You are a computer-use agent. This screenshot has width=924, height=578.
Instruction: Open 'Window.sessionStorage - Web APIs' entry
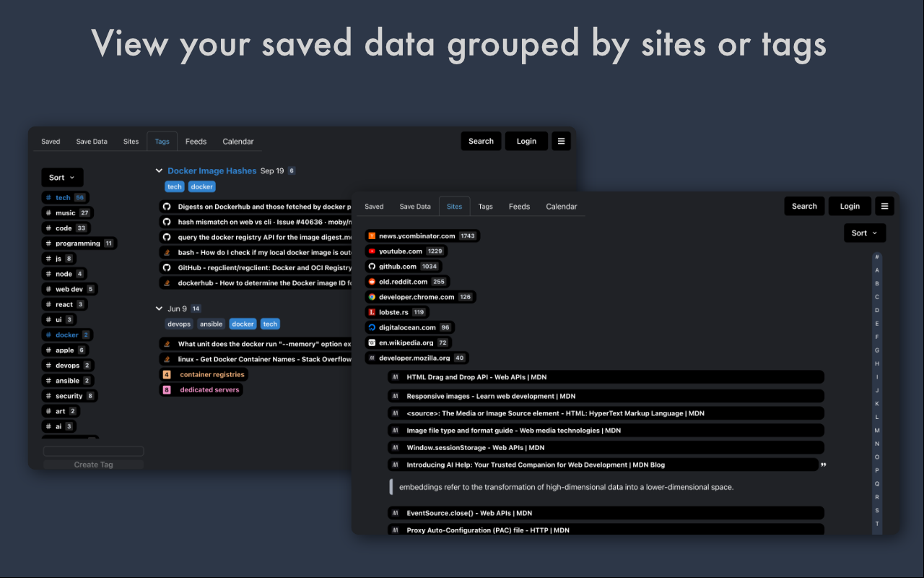click(x=606, y=448)
